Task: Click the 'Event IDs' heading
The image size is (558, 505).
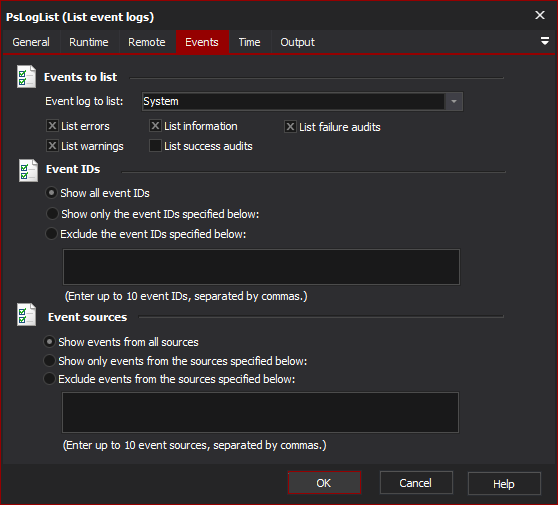Action: 73,169
